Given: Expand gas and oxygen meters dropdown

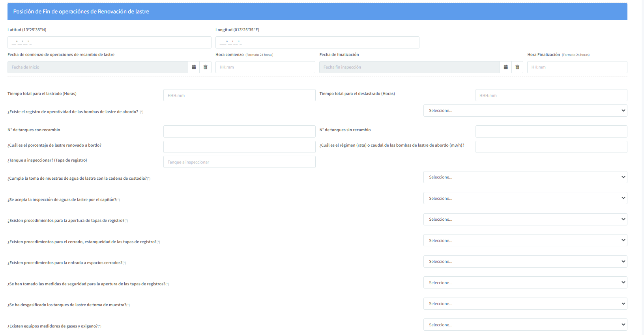Looking at the screenshot, I should point(525,325).
